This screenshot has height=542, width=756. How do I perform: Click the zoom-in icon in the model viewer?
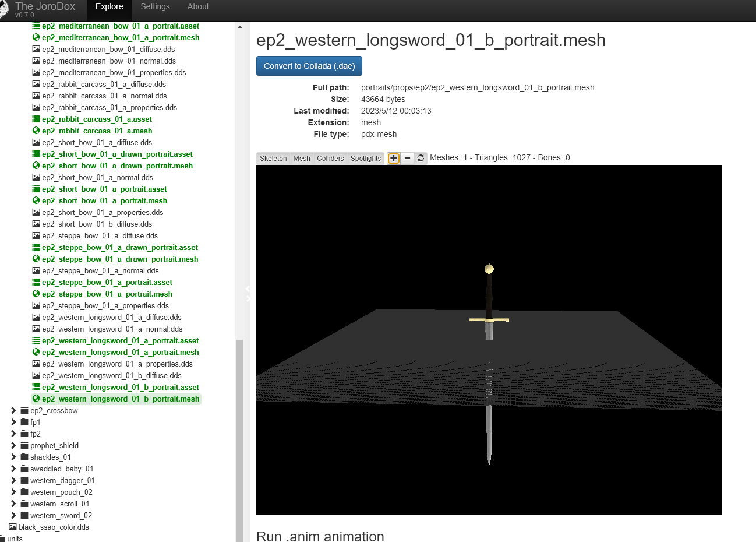393,158
